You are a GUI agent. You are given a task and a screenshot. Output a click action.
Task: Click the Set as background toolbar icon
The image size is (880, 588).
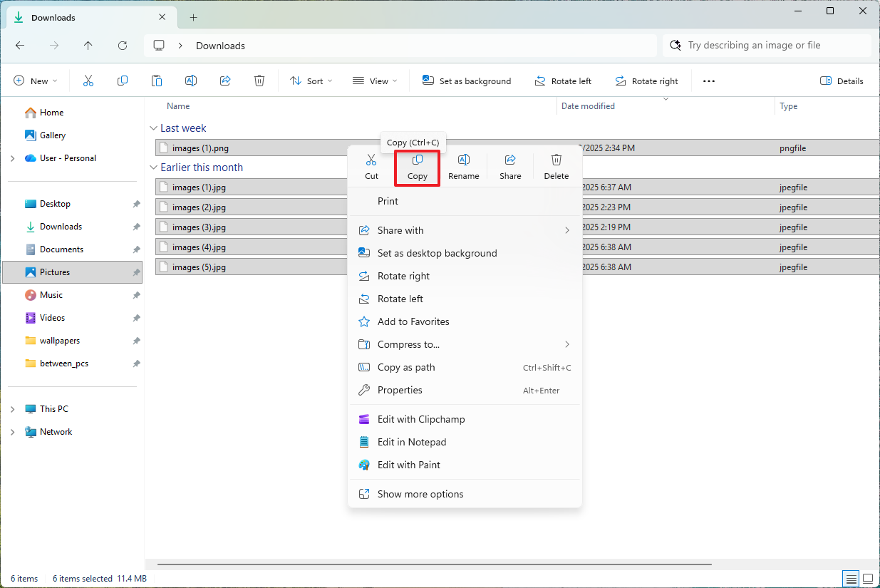point(467,81)
